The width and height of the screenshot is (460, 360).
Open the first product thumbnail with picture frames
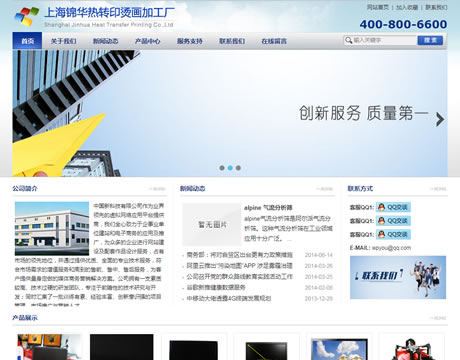click(x=49, y=347)
